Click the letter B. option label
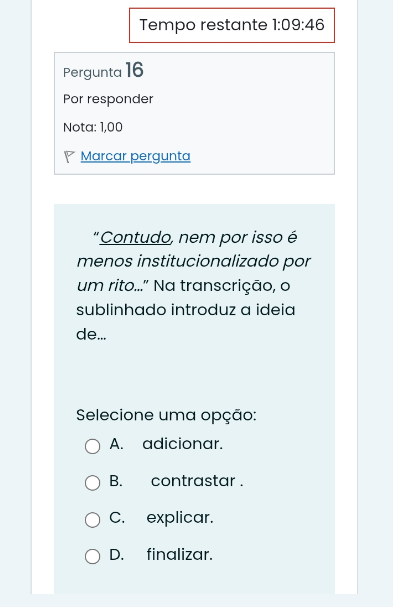The height and width of the screenshot is (607, 393). [x=116, y=481]
